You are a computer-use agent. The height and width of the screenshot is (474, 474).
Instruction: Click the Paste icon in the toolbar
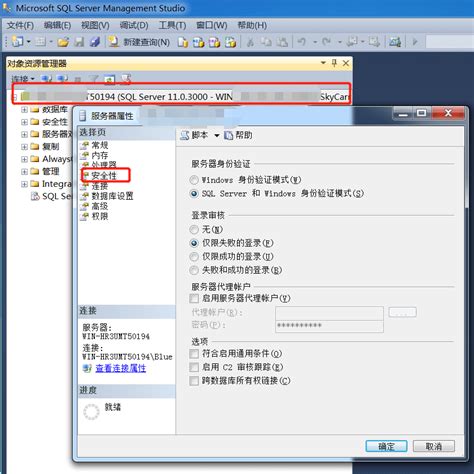tap(282, 42)
